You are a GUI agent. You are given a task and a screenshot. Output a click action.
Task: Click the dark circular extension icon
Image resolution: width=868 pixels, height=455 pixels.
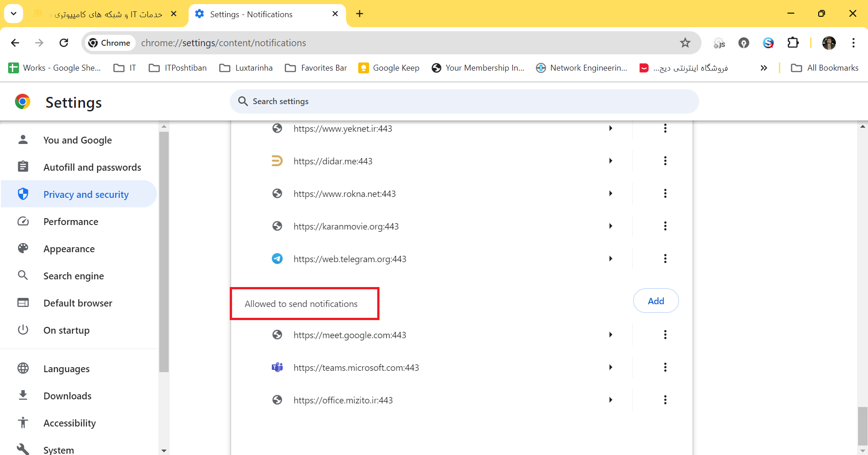click(x=744, y=43)
